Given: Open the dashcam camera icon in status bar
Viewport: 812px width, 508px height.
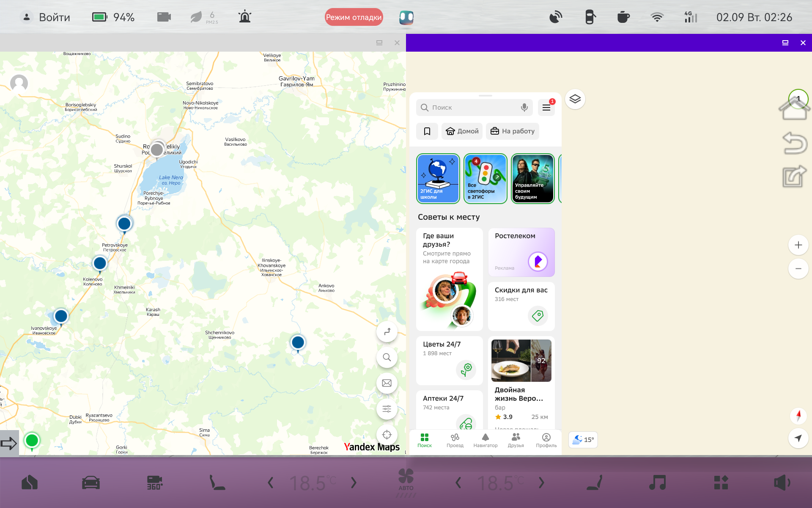Looking at the screenshot, I should (x=164, y=17).
